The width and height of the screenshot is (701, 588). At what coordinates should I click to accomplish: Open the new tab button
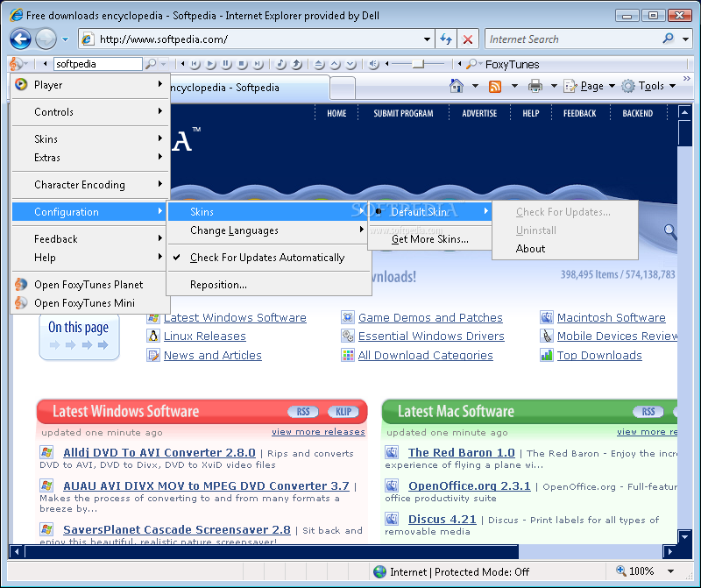[343, 88]
